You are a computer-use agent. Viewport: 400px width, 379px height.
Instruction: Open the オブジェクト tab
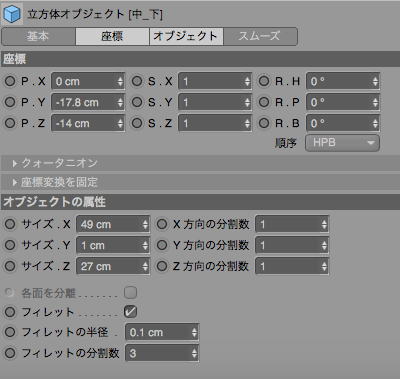186,36
